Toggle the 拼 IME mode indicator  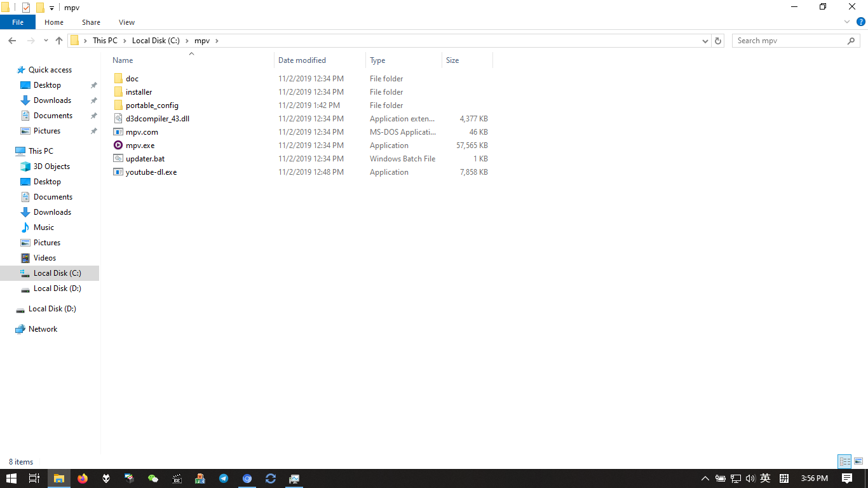(784, 478)
